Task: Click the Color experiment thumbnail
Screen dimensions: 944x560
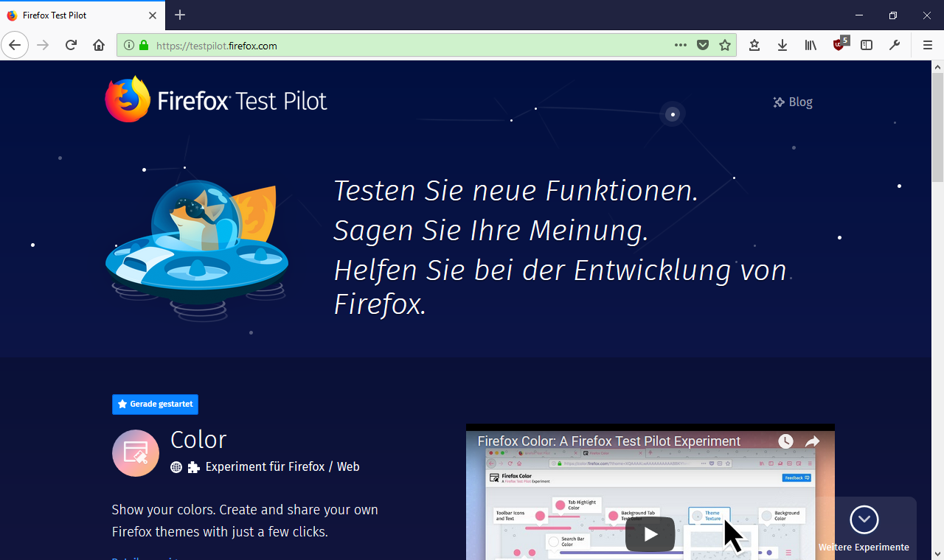Action: coord(135,453)
